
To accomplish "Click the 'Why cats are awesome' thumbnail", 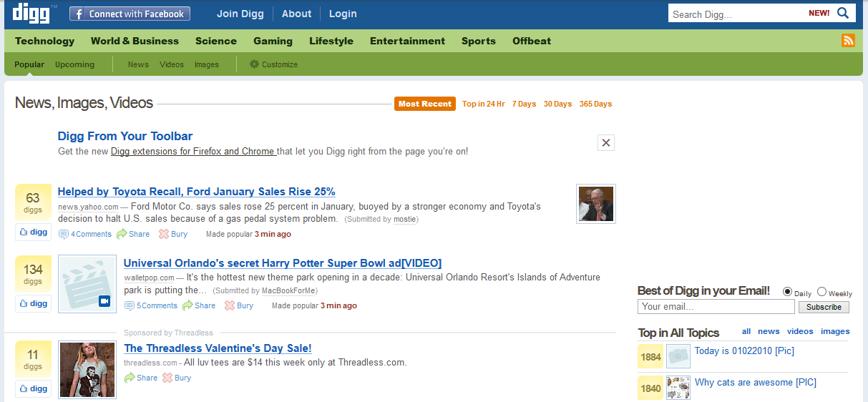I will (678, 388).
